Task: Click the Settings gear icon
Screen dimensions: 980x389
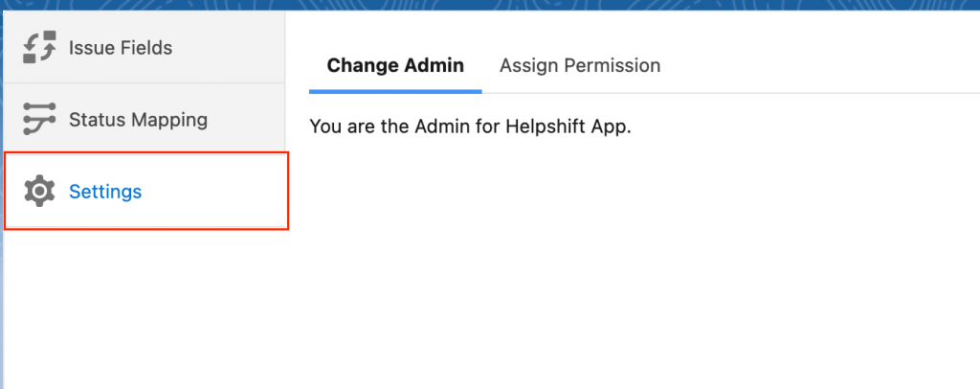Action: pos(39,192)
